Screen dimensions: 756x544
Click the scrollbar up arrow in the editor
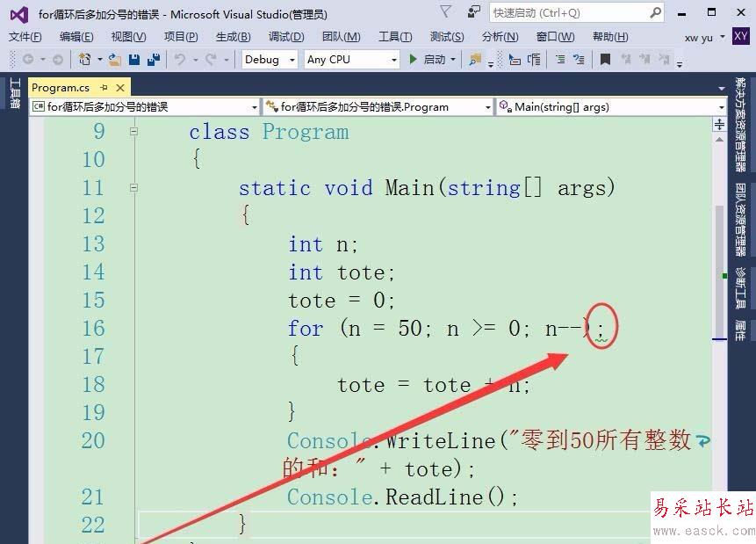[x=719, y=140]
